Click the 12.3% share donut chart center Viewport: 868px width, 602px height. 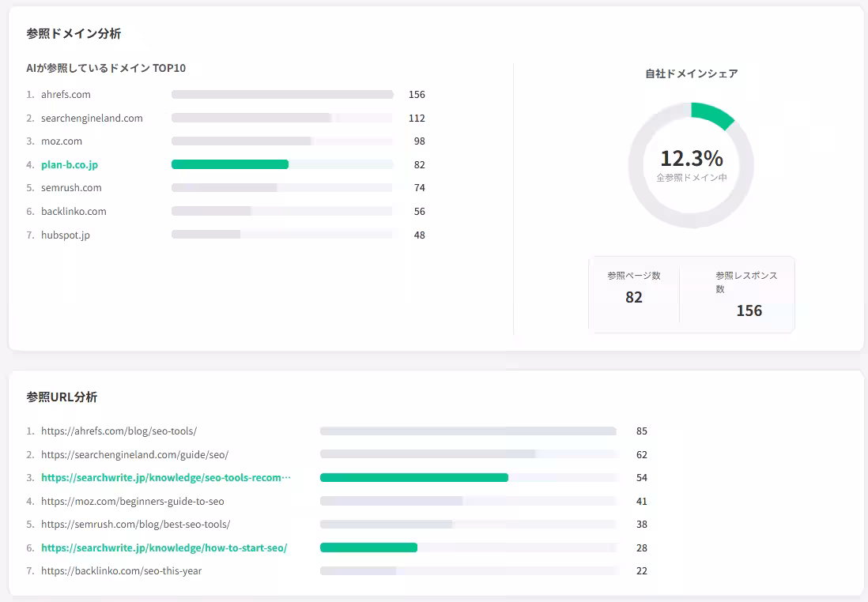[x=692, y=165]
